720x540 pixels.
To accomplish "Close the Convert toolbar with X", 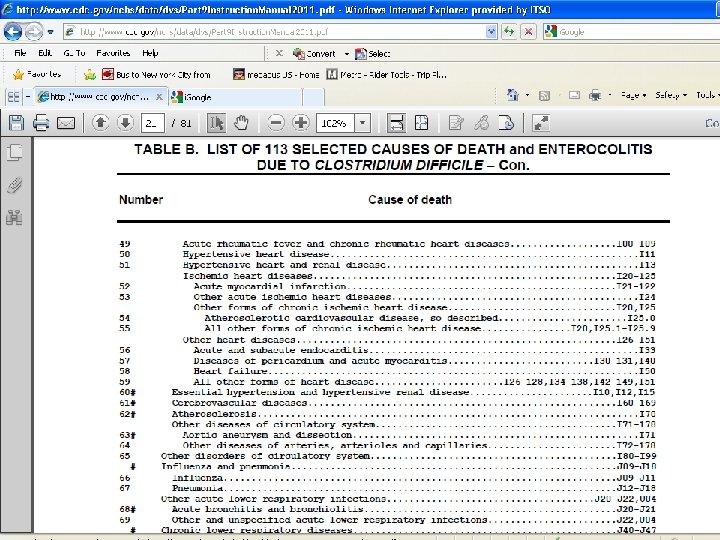I will click(279, 53).
